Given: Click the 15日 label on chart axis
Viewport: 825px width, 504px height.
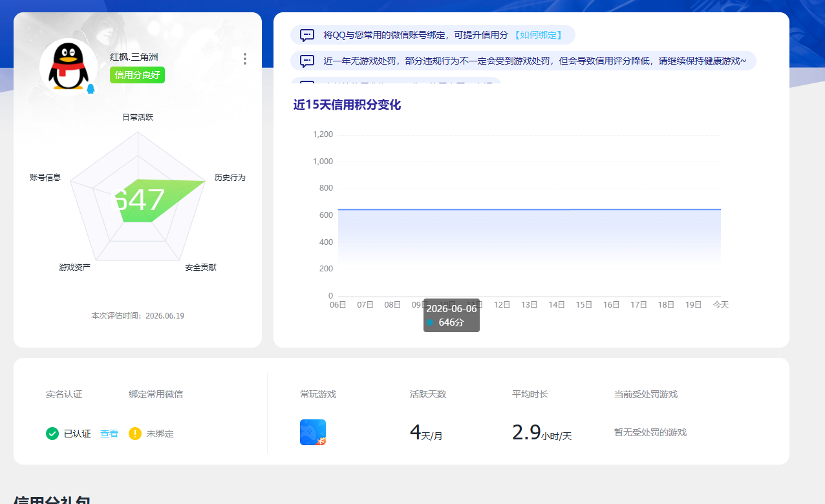Looking at the screenshot, I should (584, 304).
